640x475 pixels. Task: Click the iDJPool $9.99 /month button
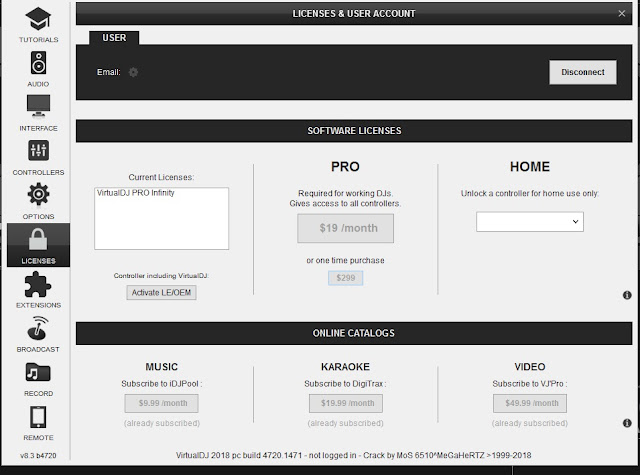pos(161,403)
